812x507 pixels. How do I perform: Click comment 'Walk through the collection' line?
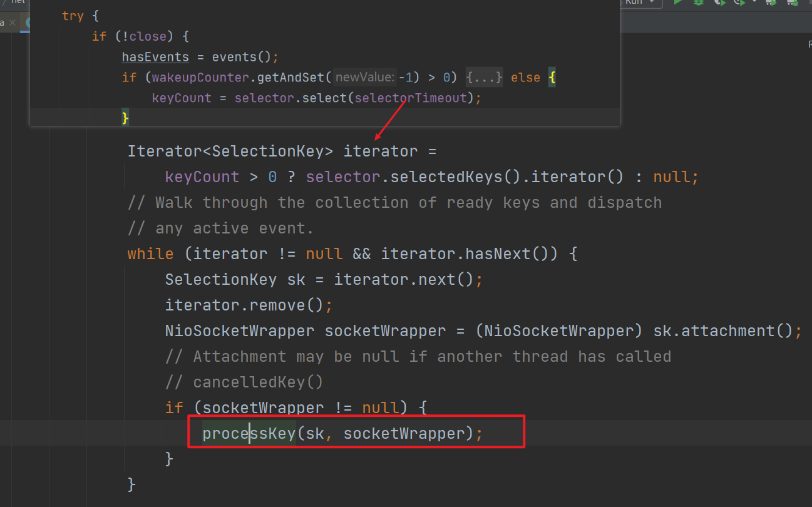(x=394, y=203)
